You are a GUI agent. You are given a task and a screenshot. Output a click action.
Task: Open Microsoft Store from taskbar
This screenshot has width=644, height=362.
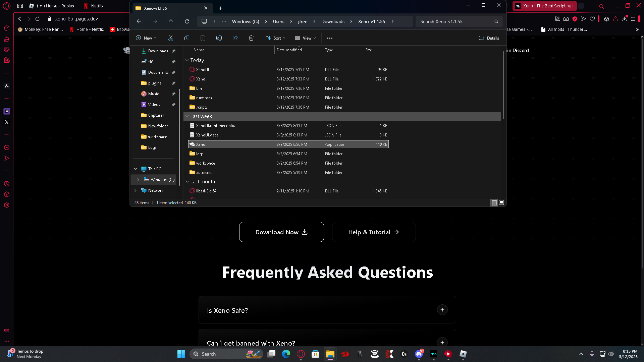click(315, 354)
